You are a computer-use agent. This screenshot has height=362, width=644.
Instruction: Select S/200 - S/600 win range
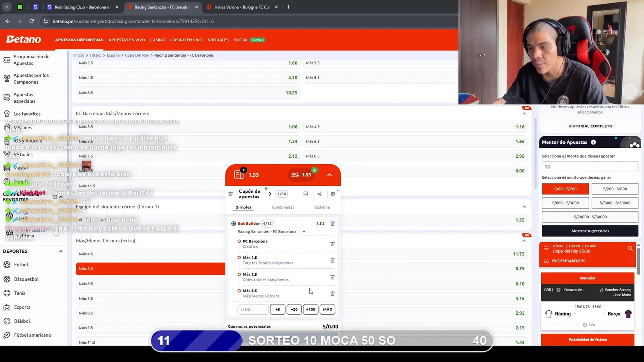point(615,189)
